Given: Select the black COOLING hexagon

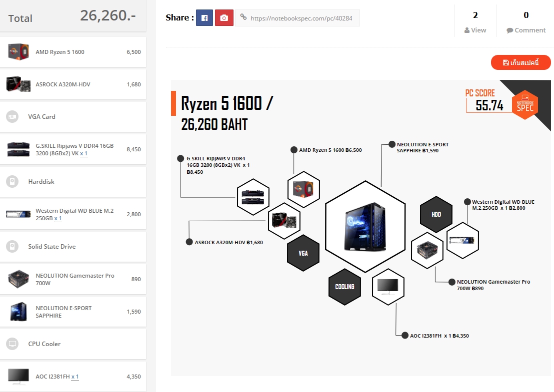Looking at the screenshot, I should pos(344,287).
